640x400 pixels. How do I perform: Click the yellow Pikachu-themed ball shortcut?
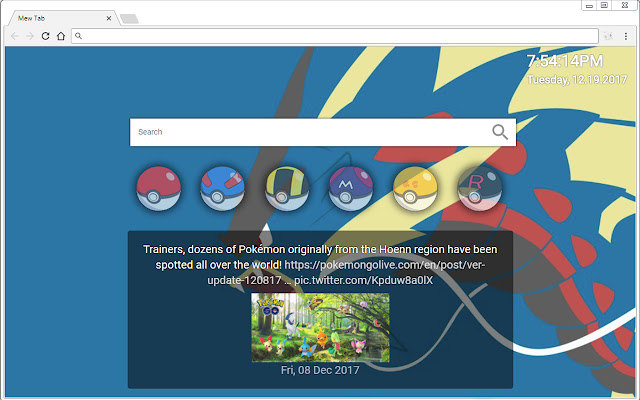pyautogui.click(x=415, y=188)
